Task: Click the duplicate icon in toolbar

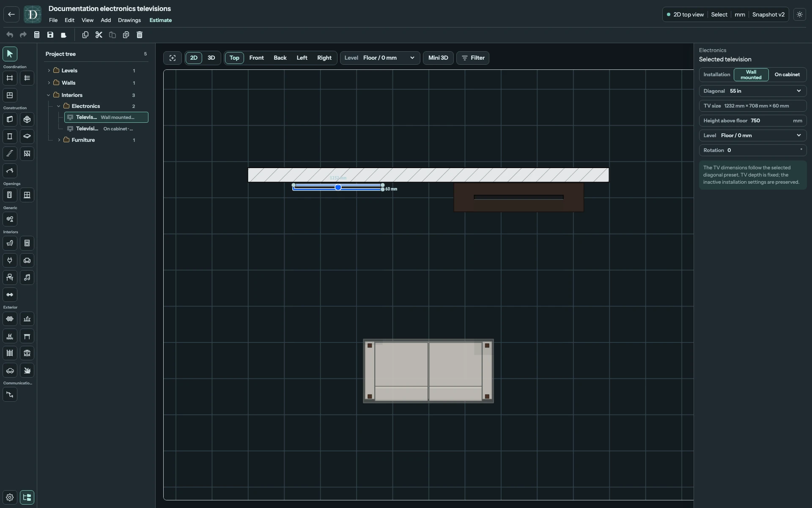Action: [126, 35]
